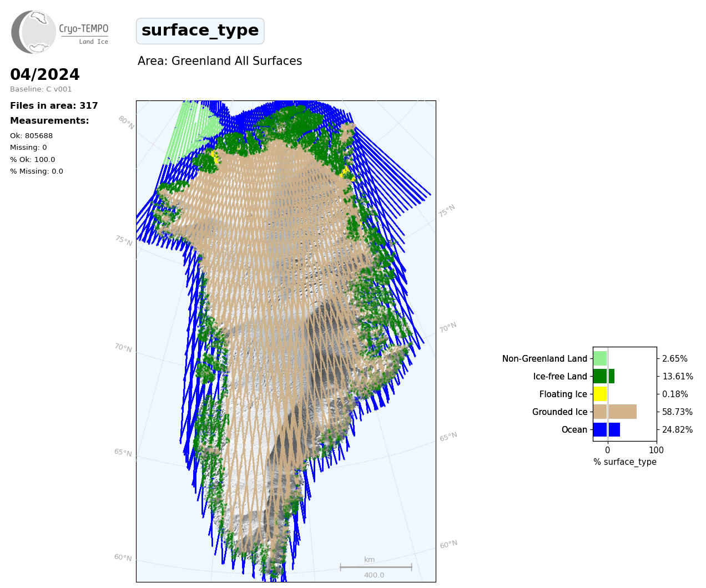
Task: Select the % Ok: 100.0 line
Action: pos(33,160)
